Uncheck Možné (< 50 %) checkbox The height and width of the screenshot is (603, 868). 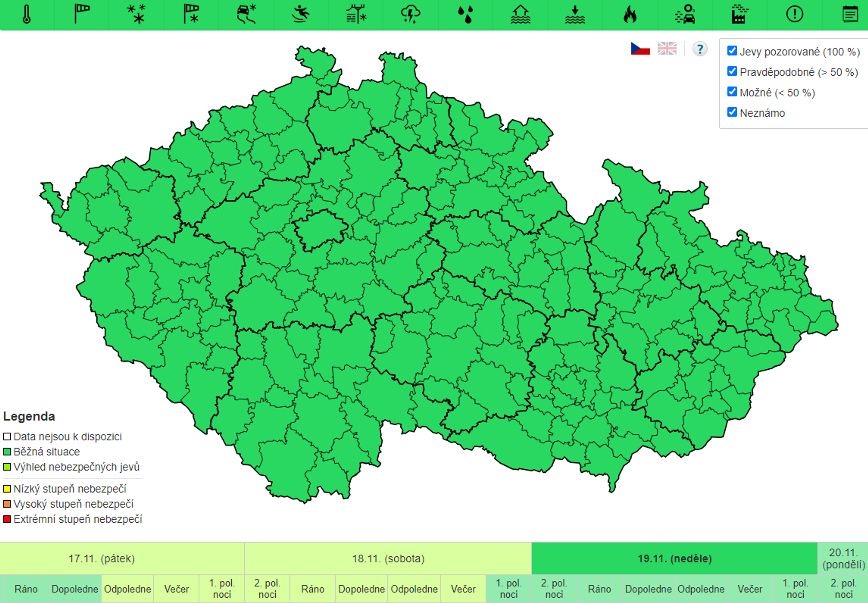coord(732,91)
